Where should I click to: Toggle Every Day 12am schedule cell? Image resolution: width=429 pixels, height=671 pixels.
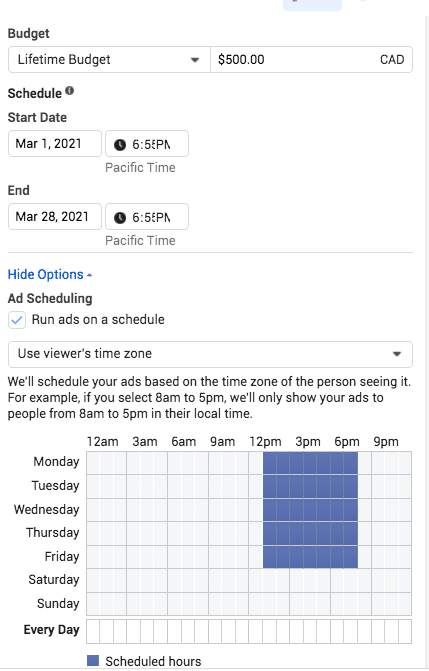click(93, 631)
